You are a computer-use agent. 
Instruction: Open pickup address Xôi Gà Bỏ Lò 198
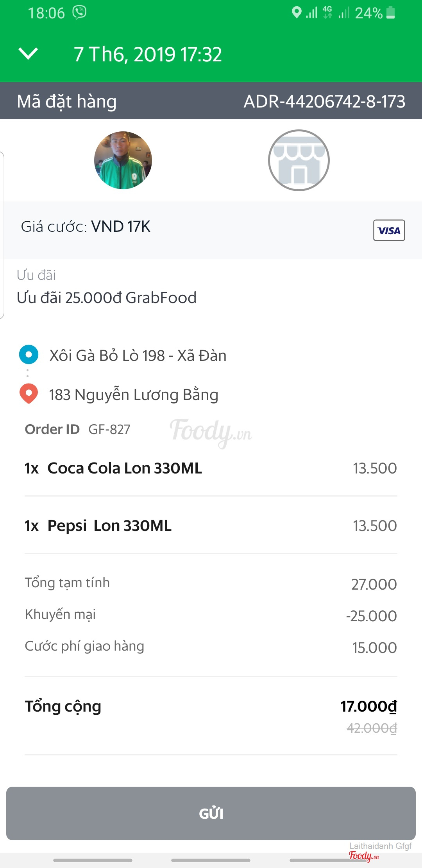(x=138, y=355)
